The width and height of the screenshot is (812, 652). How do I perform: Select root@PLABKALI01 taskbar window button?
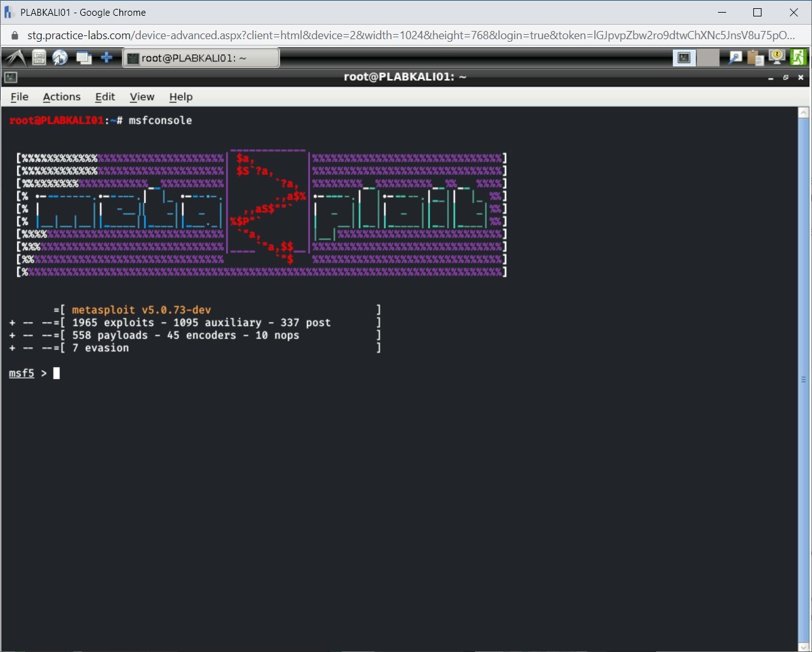(200, 58)
